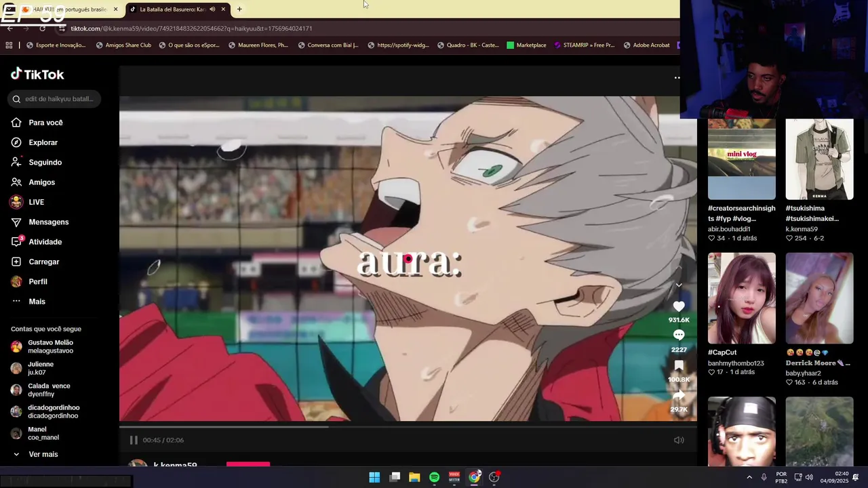The width and height of the screenshot is (868, 488).
Task: Switch to the HAIKYUU em português browser tab
Action: click(x=66, y=9)
